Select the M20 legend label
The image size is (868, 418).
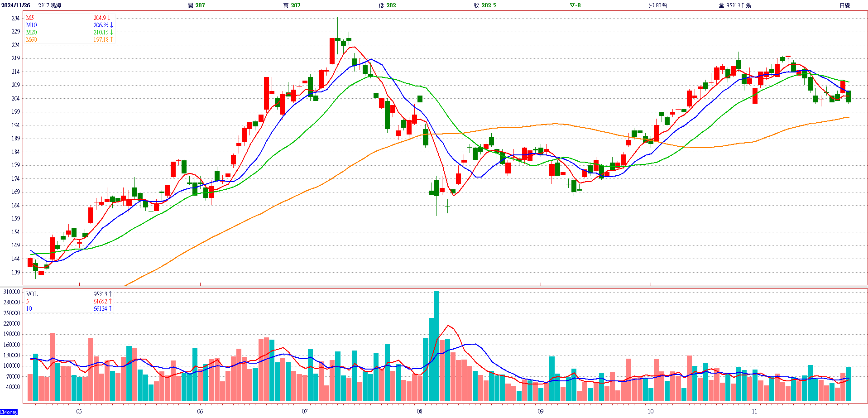click(x=31, y=33)
